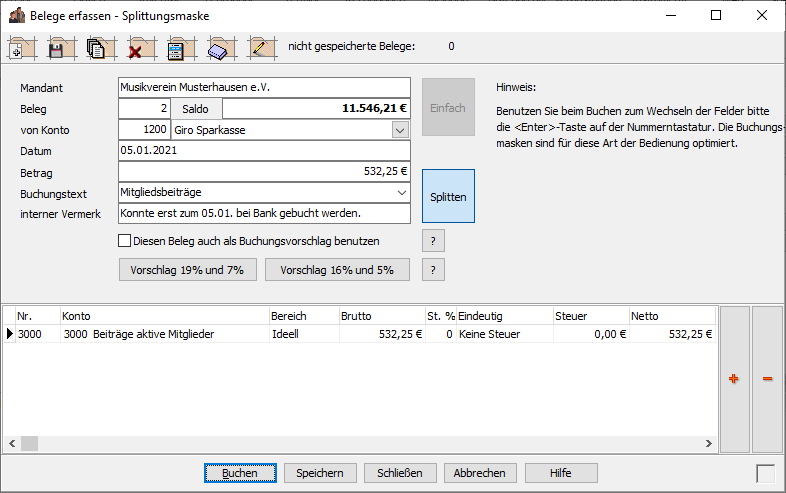Click the copy documents toolbar icon
786x493 pixels.
97,47
